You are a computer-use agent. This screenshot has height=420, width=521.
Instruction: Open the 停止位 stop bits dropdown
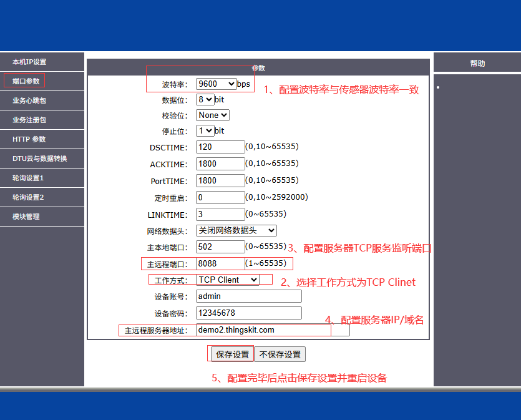coord(205,131)
